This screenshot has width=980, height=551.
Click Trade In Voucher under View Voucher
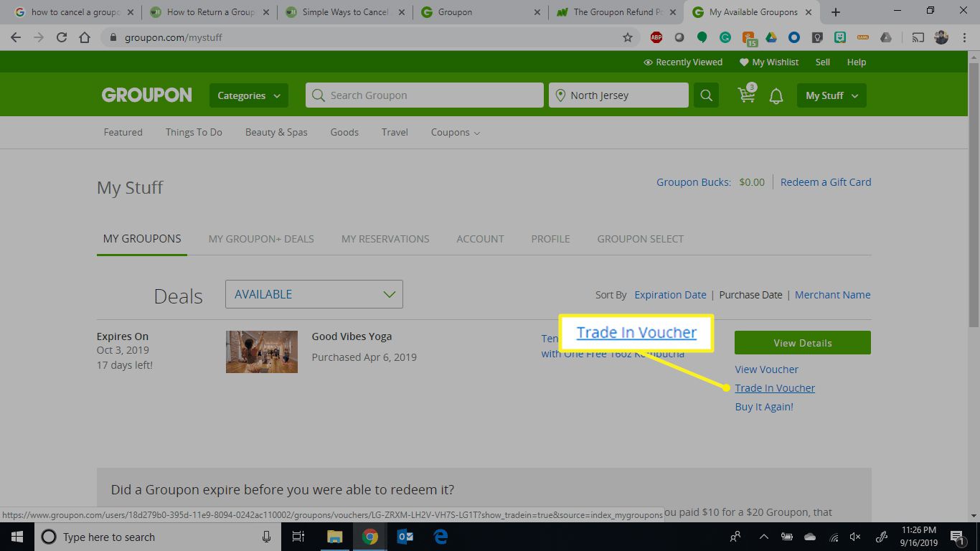[x=775, y=388]
